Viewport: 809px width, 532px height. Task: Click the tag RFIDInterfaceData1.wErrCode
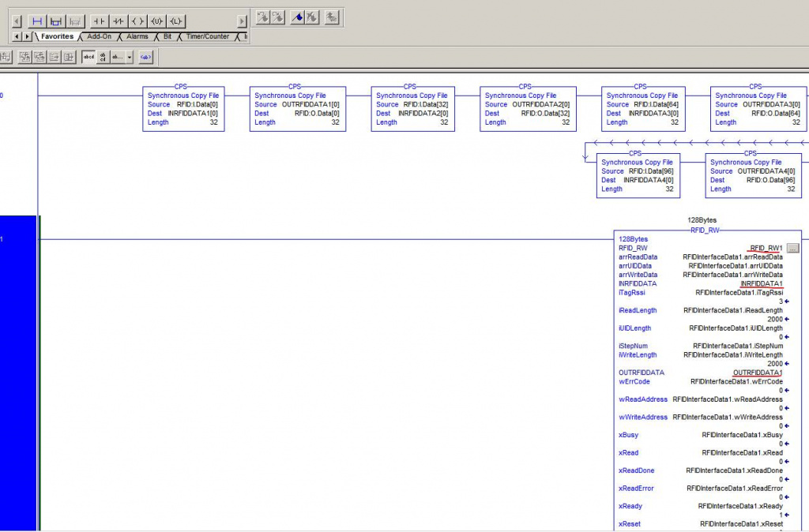pos(737,381)
